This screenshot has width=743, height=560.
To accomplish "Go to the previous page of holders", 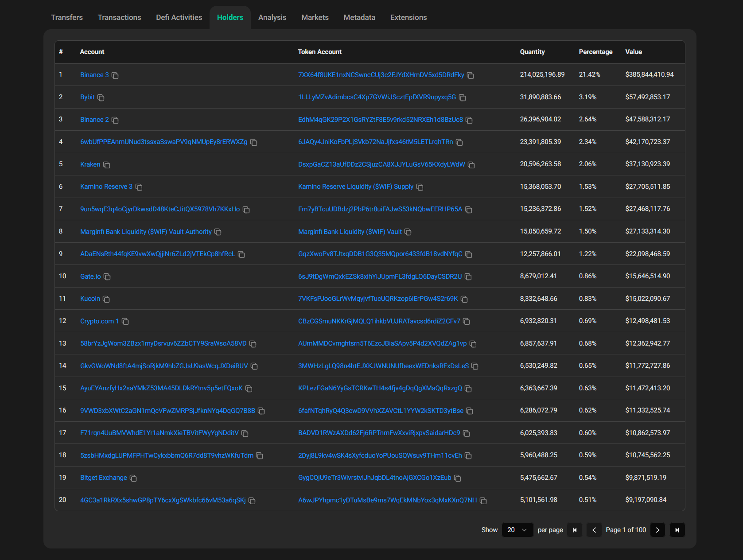I will pyautogui.click(x=594, y=530).
